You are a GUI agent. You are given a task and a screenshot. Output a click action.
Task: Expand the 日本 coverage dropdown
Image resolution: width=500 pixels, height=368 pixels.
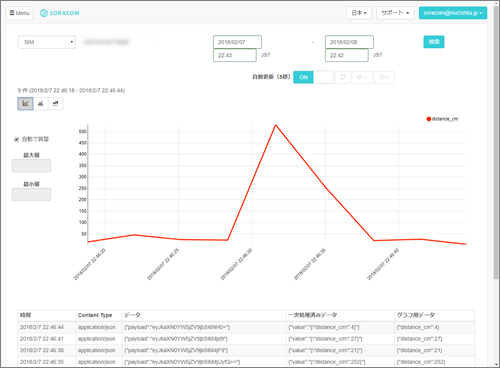click(x=359, y=13)
